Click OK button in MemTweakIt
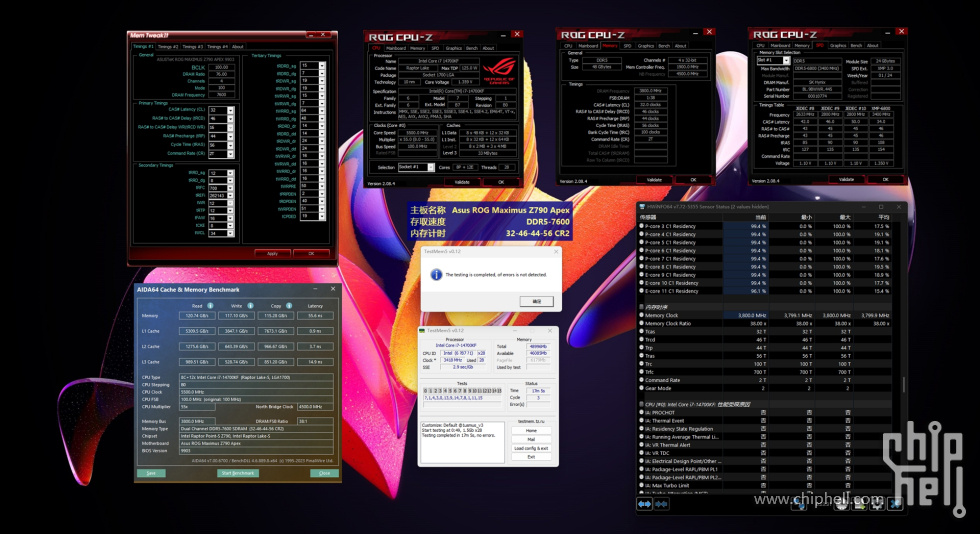The height and width of the screenshot is (534, 980). [311, 253]
